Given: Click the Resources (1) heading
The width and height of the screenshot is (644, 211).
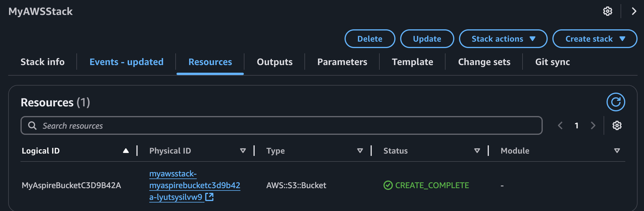Looking at the screenshot, I should coord(55,102).
